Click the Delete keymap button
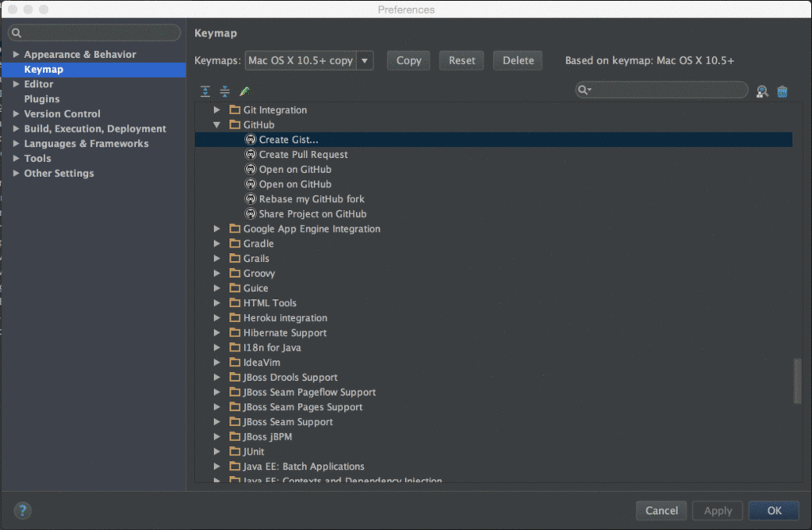This screenshot has width=812, height=530. [x=518, y=60]
